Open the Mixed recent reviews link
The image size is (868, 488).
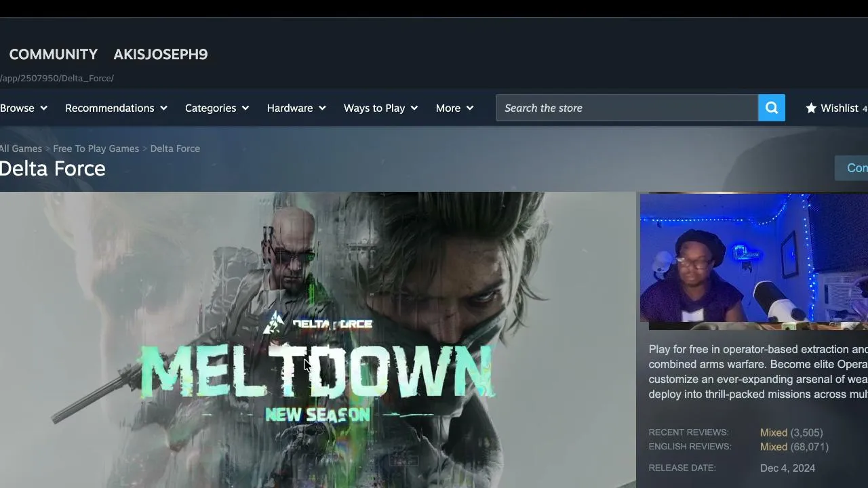coord(774,432)
